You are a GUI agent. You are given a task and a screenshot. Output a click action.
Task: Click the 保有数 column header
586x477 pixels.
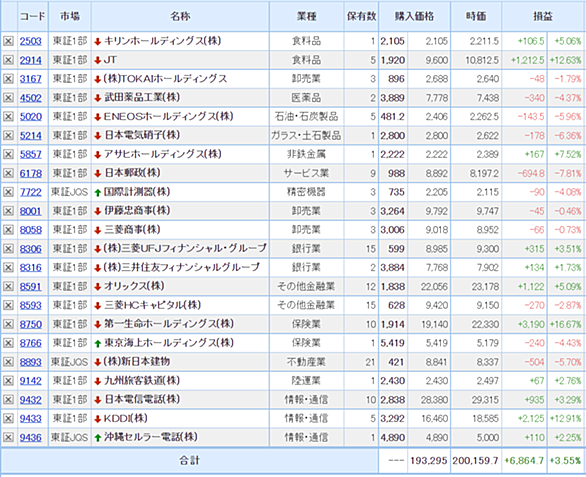click(x=361, y=16)
